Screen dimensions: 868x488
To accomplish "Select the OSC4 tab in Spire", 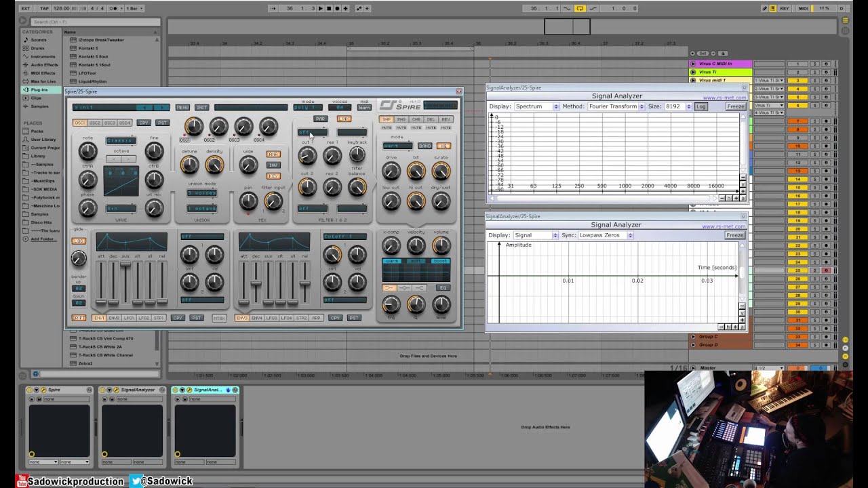I will point(125,123).
